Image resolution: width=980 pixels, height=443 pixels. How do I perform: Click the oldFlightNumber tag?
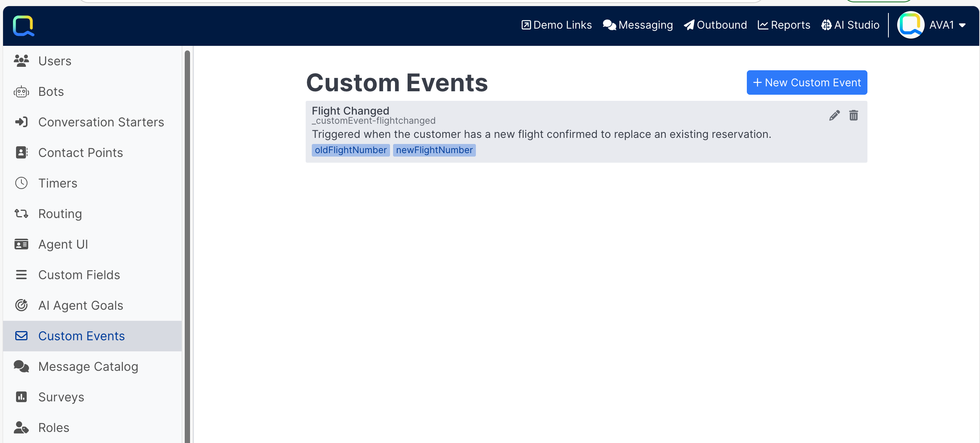click(x=350, y=150)
